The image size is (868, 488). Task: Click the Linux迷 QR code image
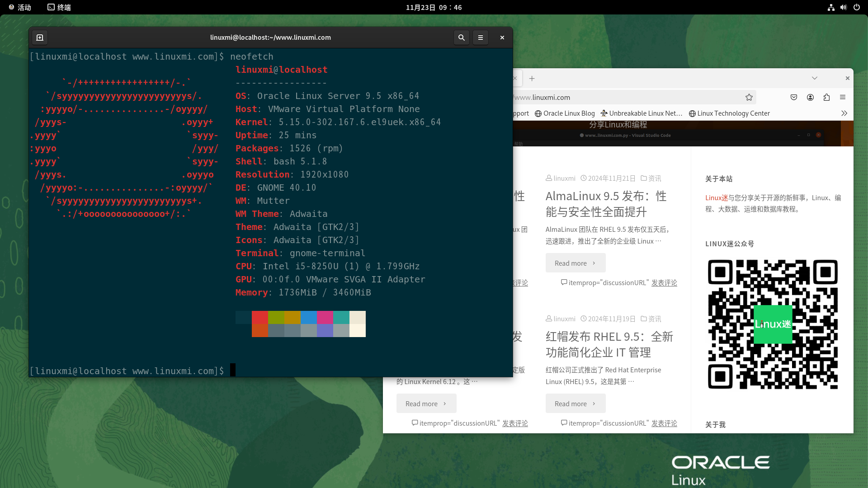[x=772, y=324]
